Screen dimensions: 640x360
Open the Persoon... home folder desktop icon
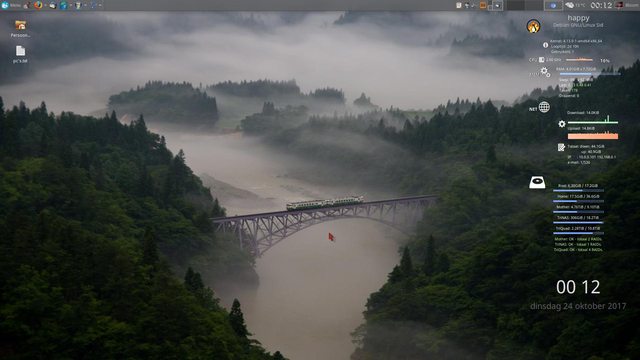coord(20,29)
